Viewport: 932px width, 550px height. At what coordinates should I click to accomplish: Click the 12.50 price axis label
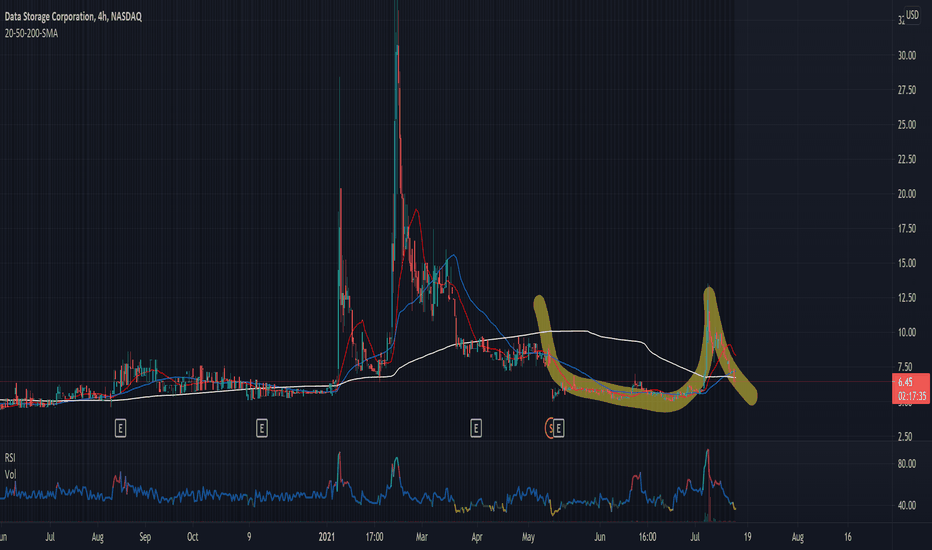coord(906,298)
